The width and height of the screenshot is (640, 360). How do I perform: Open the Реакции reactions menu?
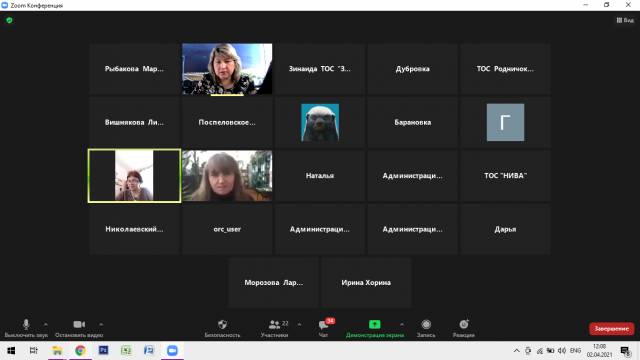pyautogui.click(x=463, y=328)
